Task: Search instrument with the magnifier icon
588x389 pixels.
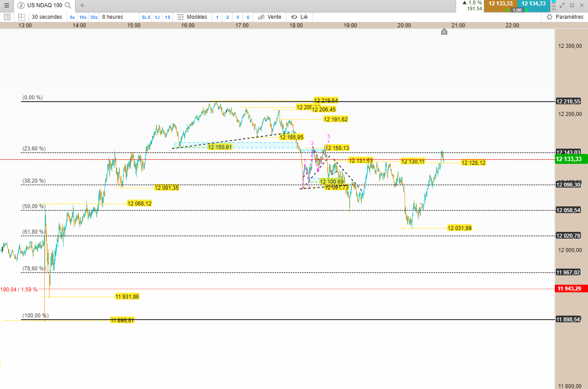Action: 68,5
